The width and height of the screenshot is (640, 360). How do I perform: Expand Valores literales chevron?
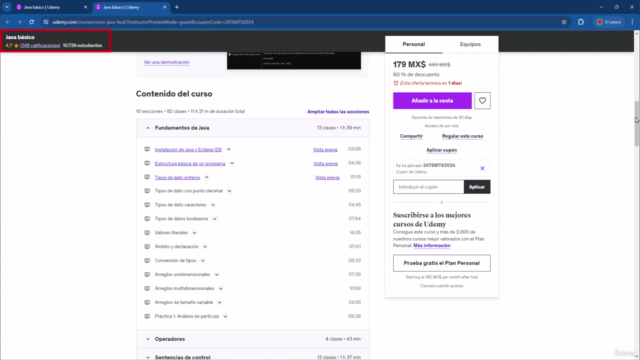click(x=194, y=233)
